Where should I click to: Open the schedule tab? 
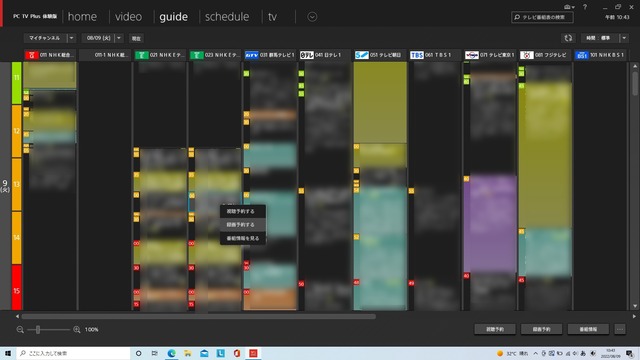click(x=227, y=17)
